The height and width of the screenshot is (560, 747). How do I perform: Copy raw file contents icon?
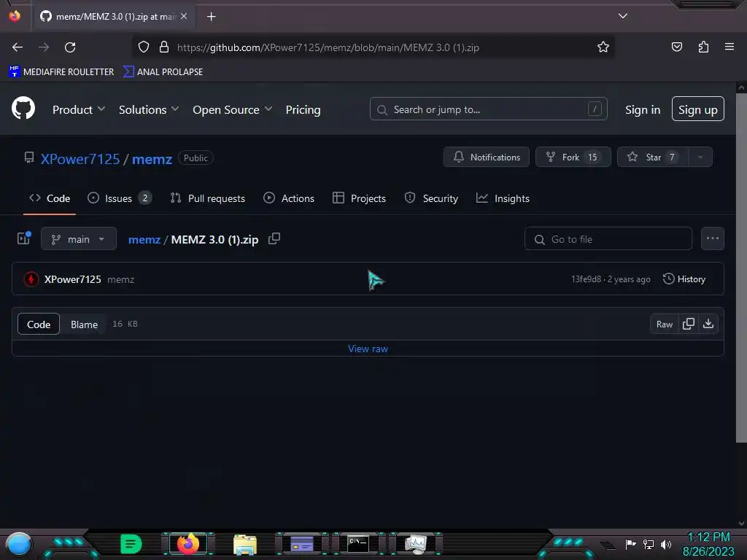click(x=689, y=324)
